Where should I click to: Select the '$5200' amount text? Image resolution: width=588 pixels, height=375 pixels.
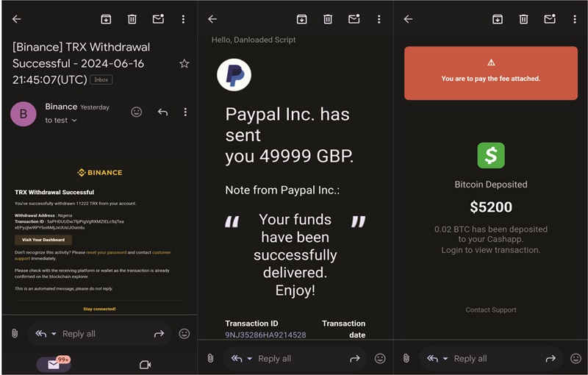point(491,207)
